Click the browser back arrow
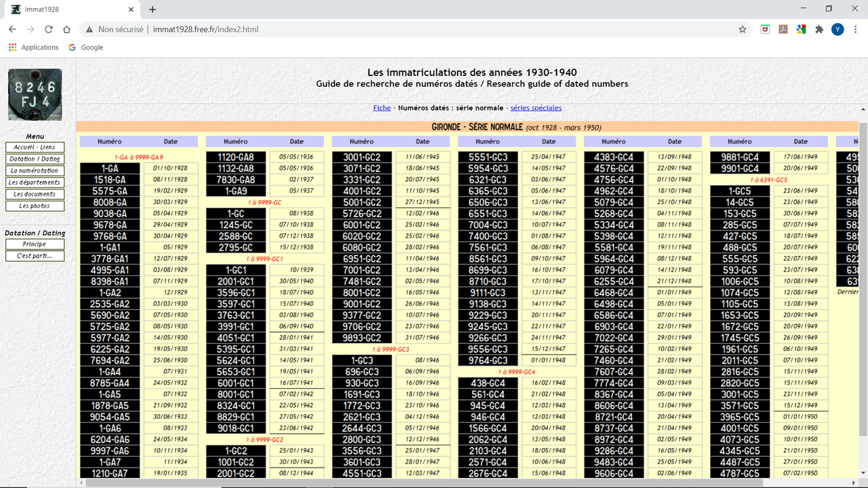 point(12,29)
